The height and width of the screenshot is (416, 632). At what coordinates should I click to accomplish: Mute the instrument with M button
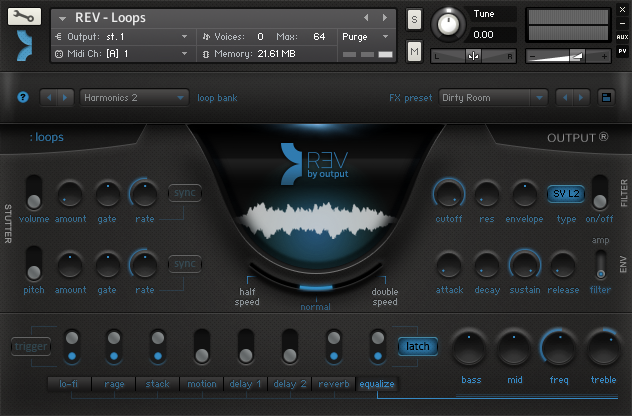click(414, 51)
